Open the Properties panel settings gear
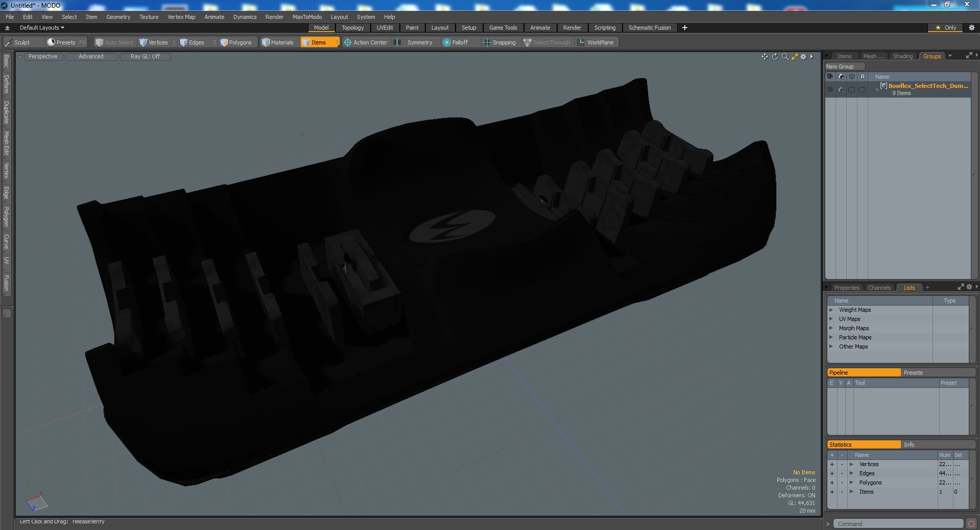980x530 pixels. click(969, 287)
